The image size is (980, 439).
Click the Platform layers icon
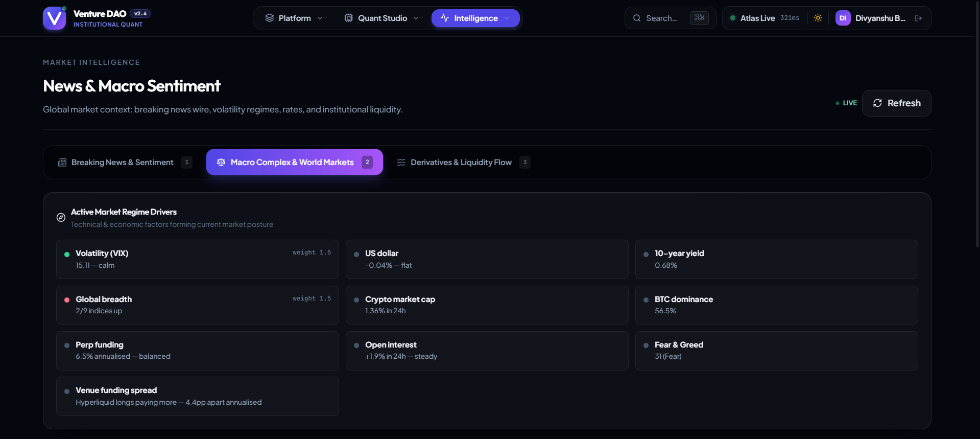pyautogui.click(x=269, y=18)
